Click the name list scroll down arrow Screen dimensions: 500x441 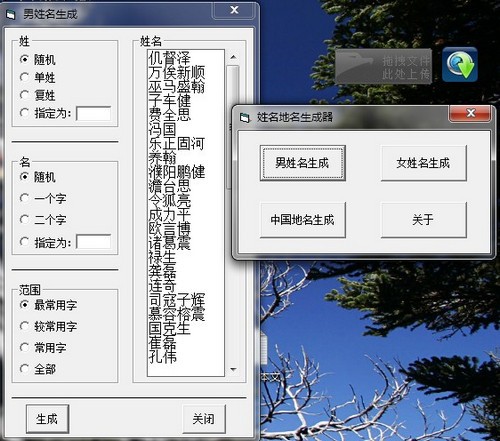[x=233, y=369]
